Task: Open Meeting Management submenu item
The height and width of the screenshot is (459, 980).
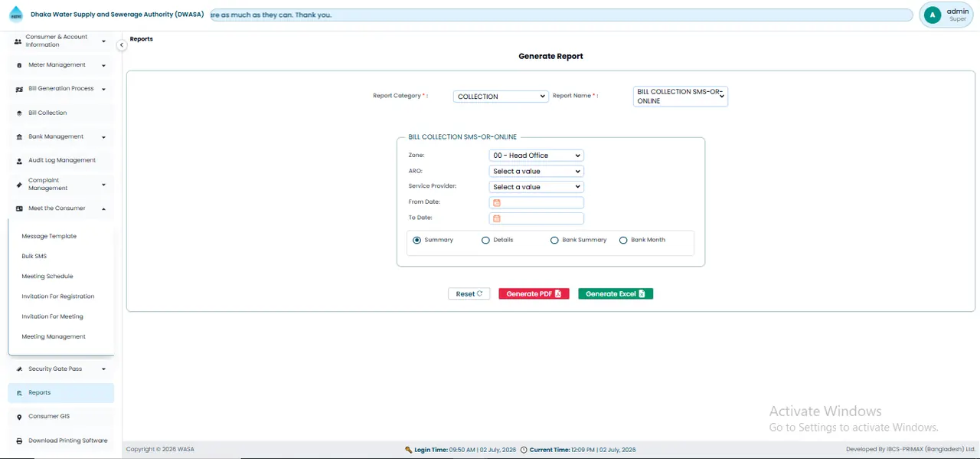Action: coord(54,336)
